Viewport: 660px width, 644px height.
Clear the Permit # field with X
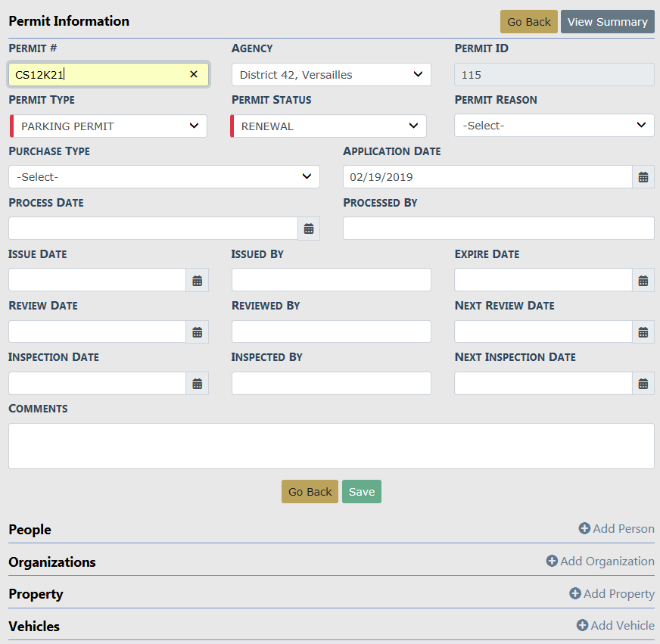tap(194, 74)
